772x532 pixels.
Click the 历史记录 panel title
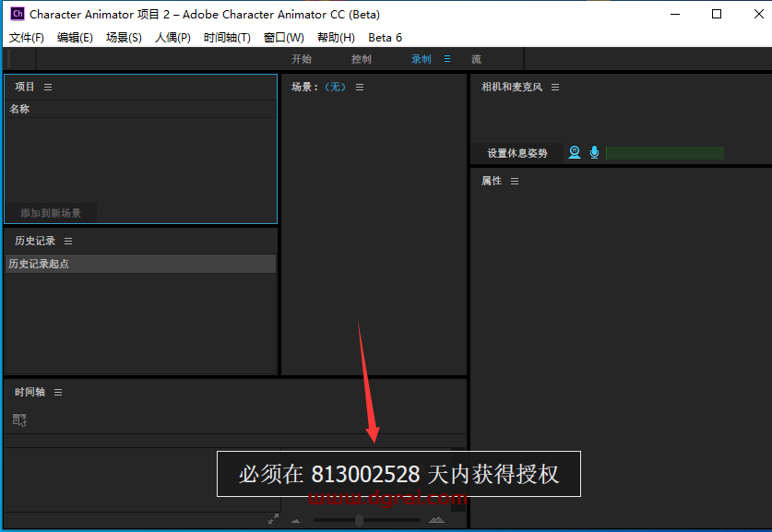[x=35, y=242]
